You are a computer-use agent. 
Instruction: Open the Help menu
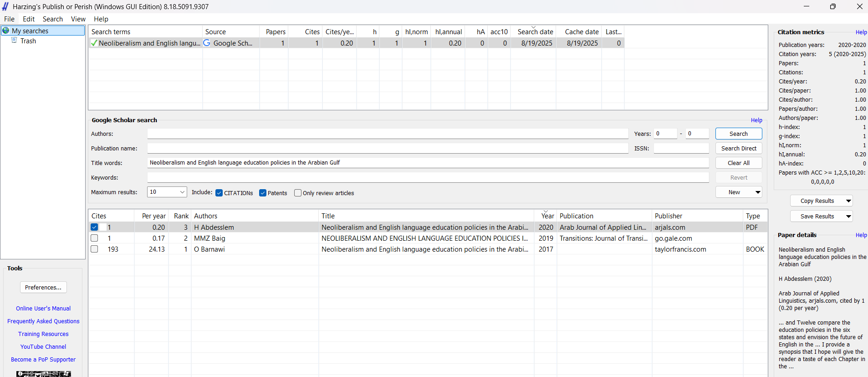(101, 19)
